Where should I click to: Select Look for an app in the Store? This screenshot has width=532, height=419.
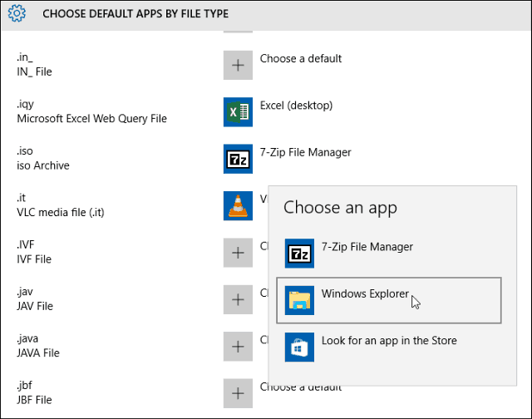coord(389,347)
